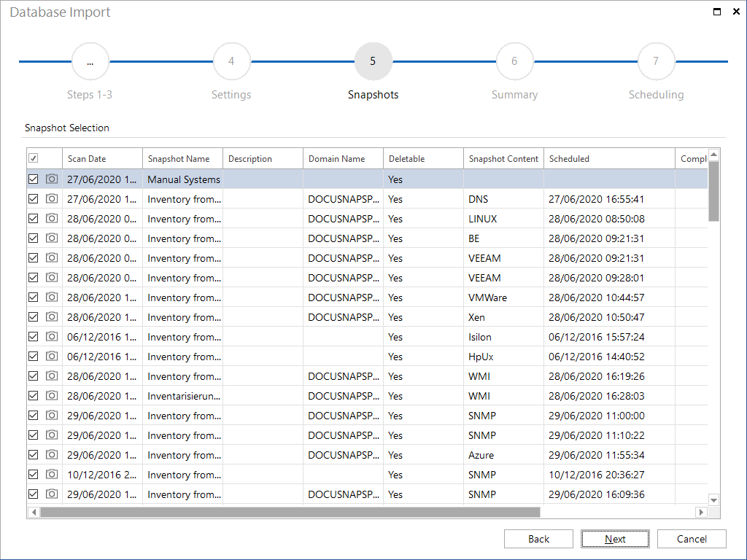Select the Manual Systems snapshot name cell
Image resolution: width=747 pixels, height=560 pixels.
(x=183, y=179)
